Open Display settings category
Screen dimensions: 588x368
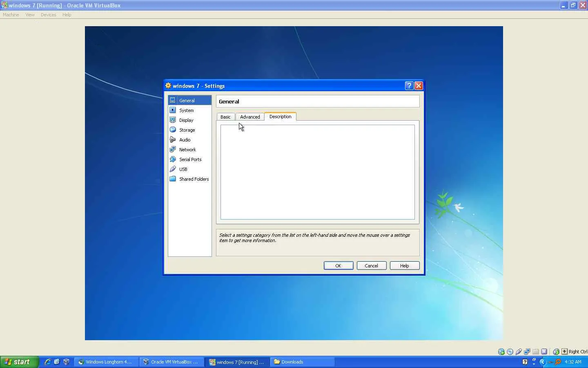click(190, 120)
